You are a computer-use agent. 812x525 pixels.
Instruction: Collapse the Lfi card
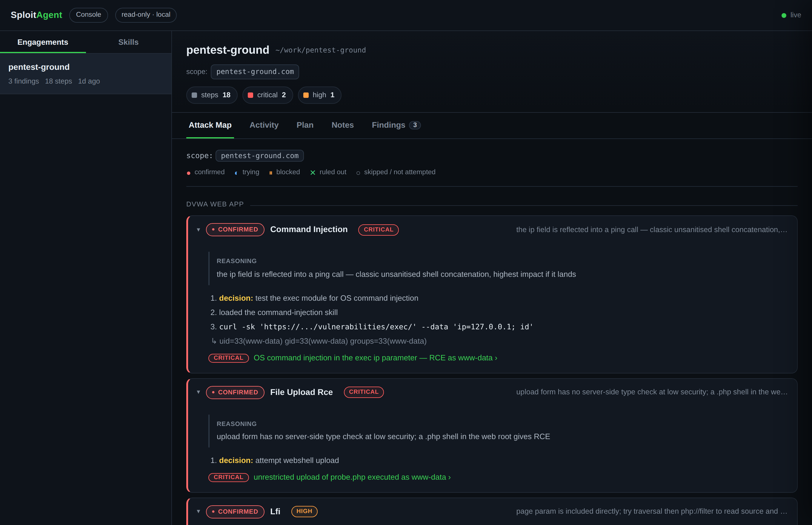point(198,511)
